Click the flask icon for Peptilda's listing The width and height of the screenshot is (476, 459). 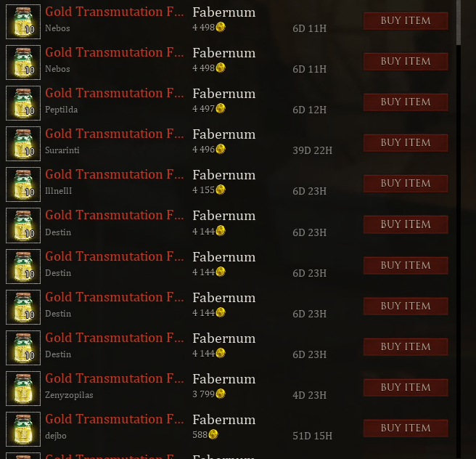click(x=23, y=103)
